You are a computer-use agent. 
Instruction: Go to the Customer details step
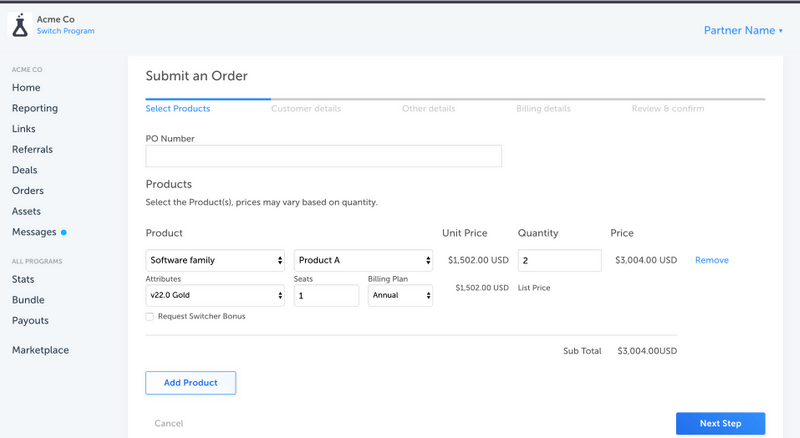(306, 108)
